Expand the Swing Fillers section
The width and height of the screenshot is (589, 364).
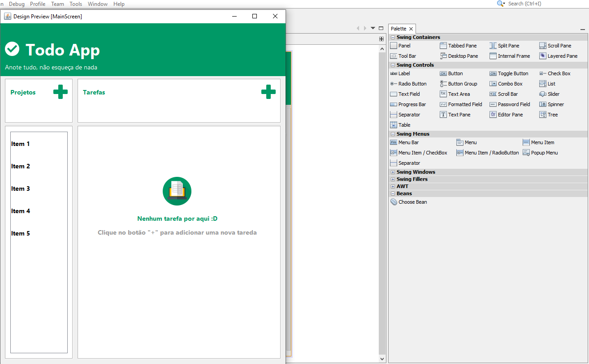point(393,179)
